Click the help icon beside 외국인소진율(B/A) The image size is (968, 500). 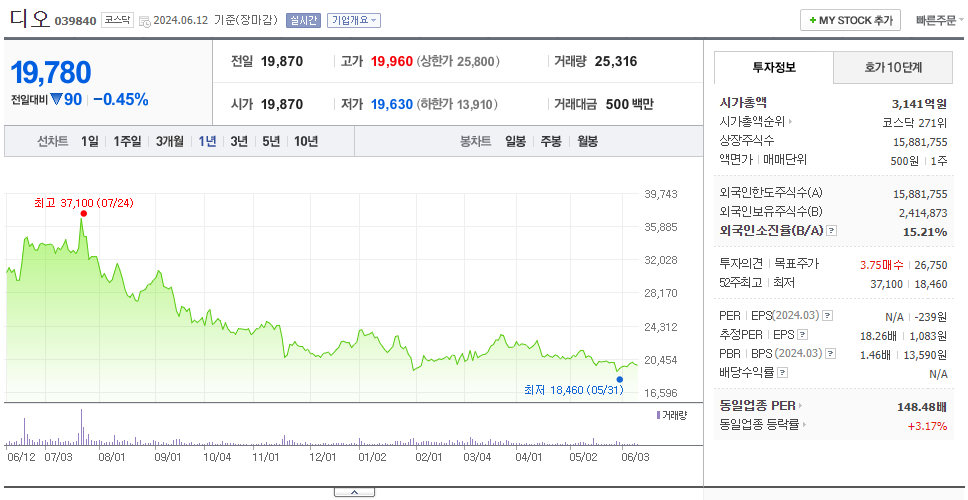click(832, 231)
